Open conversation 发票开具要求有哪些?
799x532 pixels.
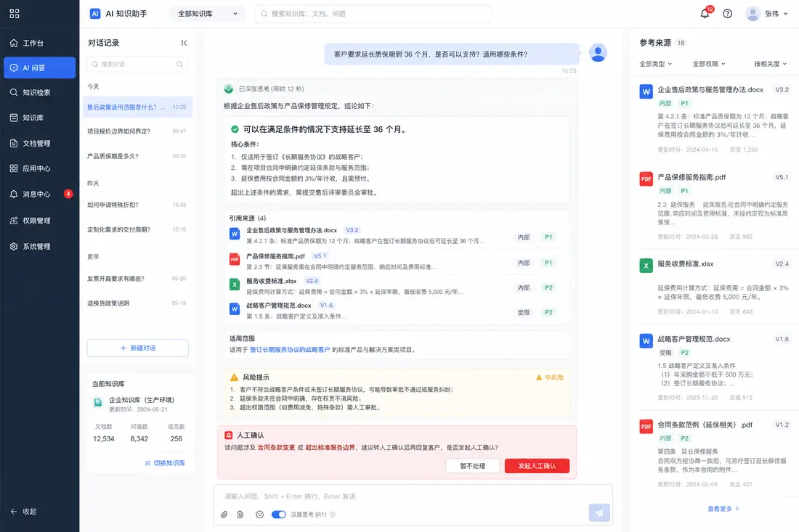click(137, 279)
